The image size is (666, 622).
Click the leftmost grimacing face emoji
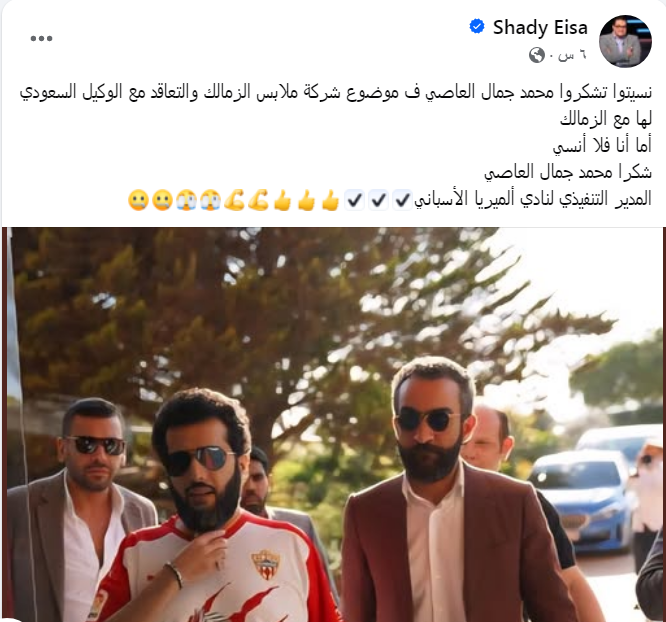[x=138, y=200]
